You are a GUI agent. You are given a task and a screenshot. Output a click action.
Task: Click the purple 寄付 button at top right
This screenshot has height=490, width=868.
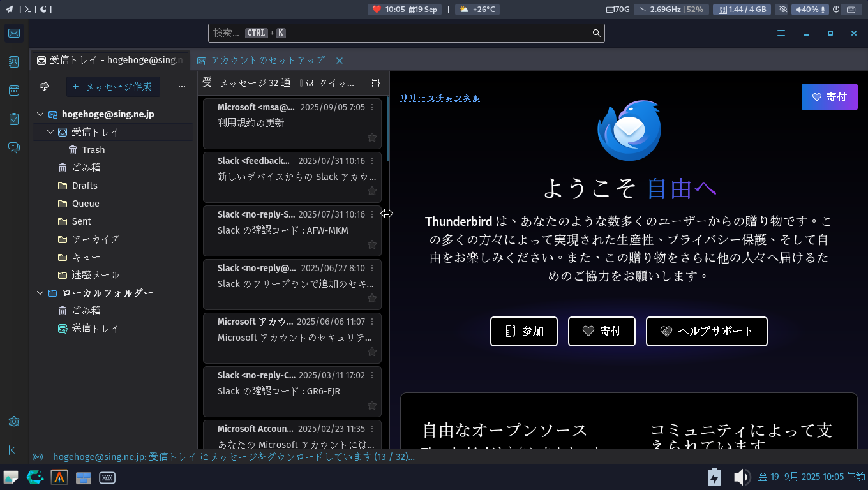click(830, 97)
